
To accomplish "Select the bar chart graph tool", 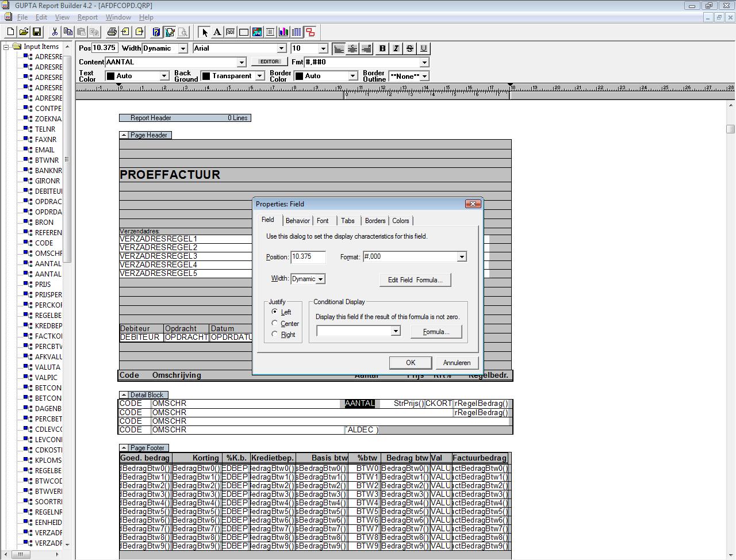I will [283, 32].
